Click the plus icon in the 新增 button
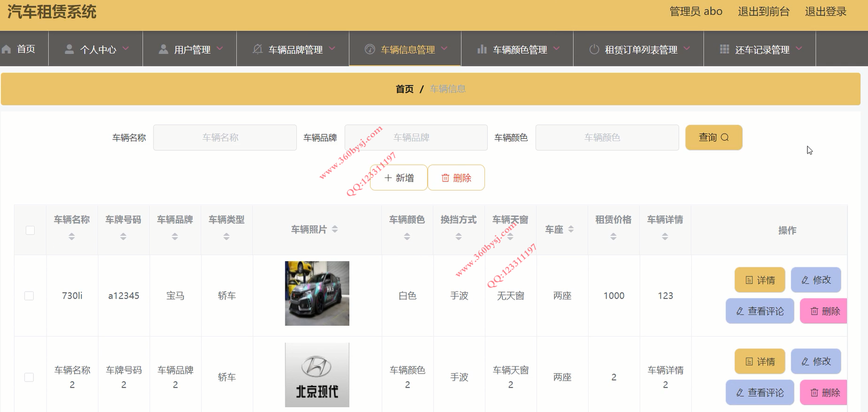The width and height of the screenshot is (868, 412). [388, 178]
